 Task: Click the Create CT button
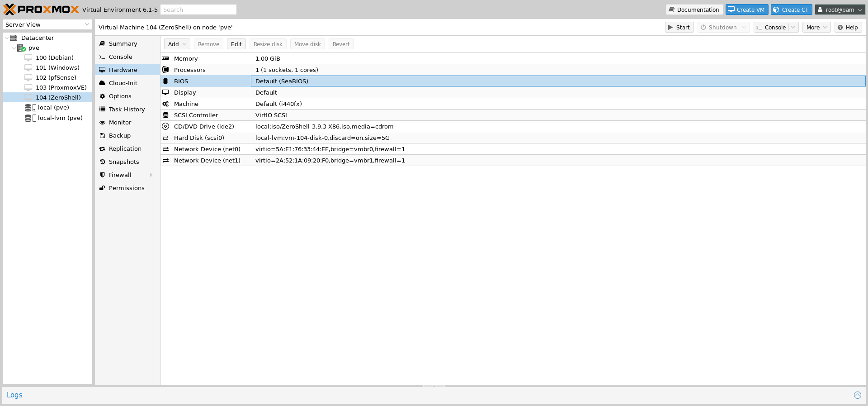[791, 10]
